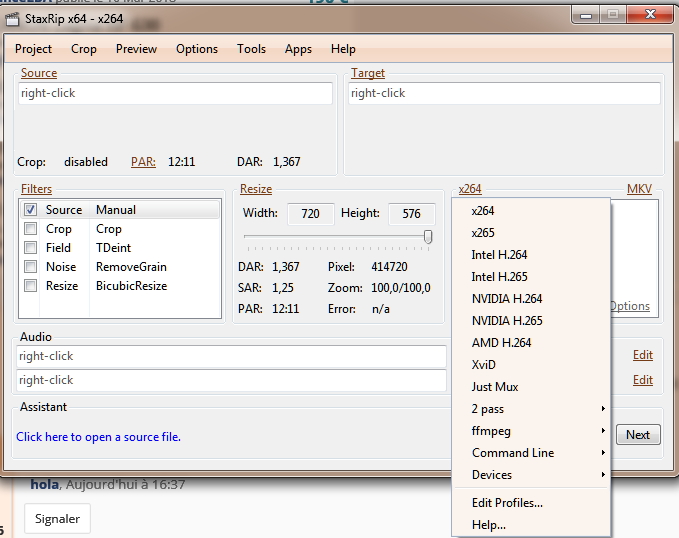Select the Manual source filter entry
679x538 pixels.
116,210
